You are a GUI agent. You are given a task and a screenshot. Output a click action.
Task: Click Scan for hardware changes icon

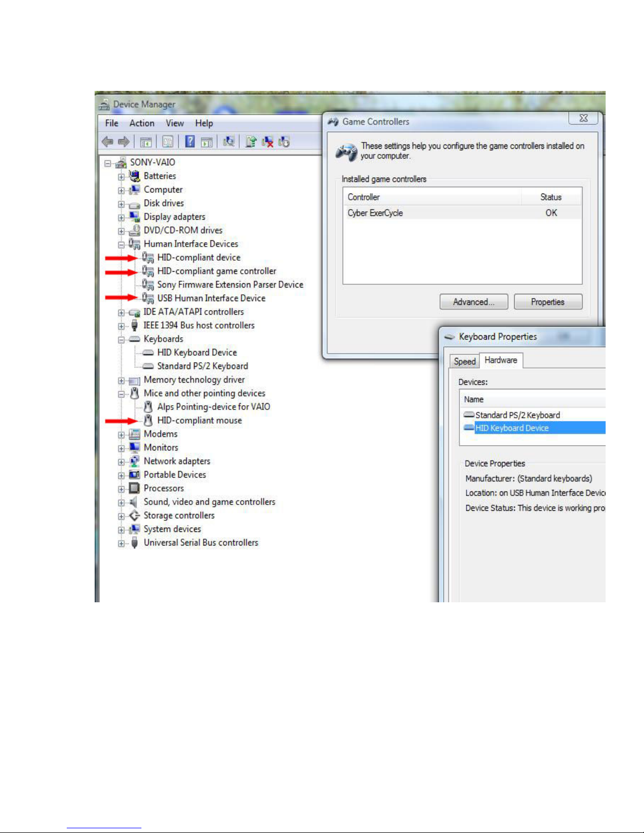coord(229,141)
